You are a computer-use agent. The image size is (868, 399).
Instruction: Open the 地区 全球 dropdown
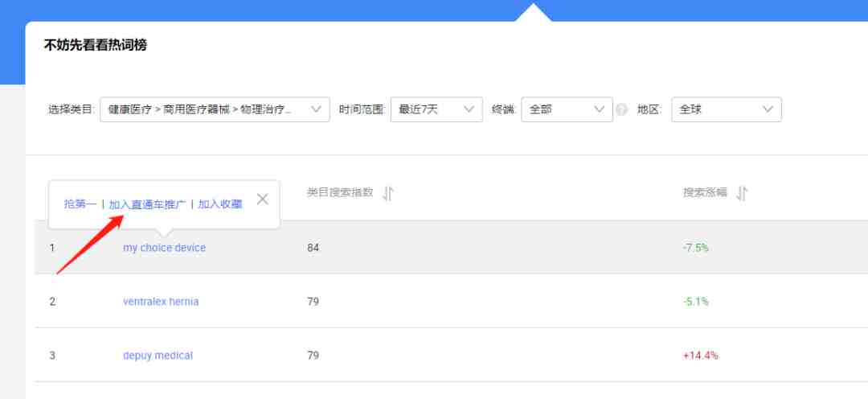click(727, 109)
